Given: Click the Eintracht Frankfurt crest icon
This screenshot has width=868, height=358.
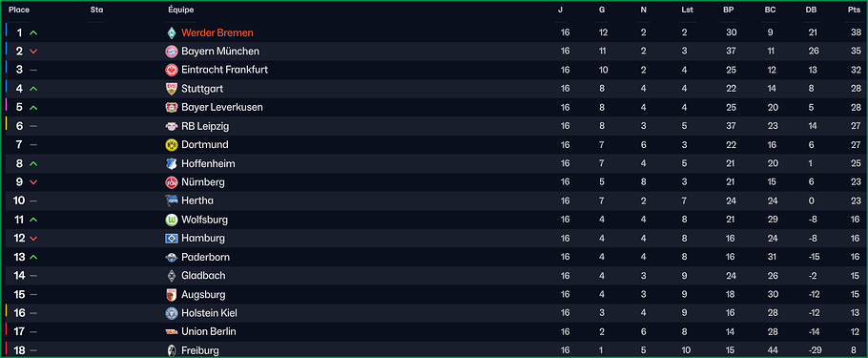Looking at the screenshot, I should tap(172, 70).
